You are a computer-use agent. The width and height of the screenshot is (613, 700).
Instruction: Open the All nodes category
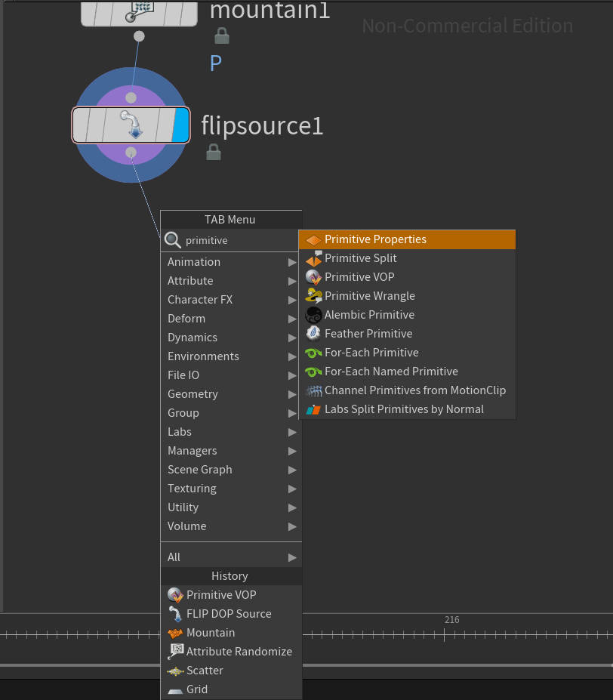231,557
